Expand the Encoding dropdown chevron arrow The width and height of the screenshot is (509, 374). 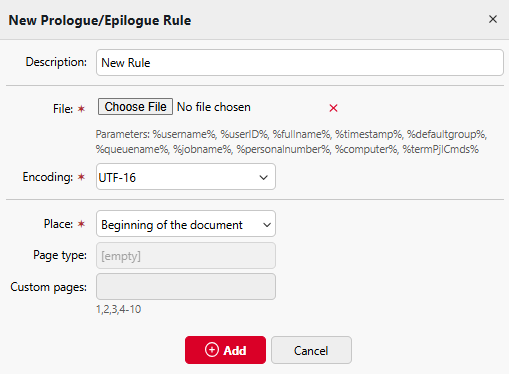263,177
